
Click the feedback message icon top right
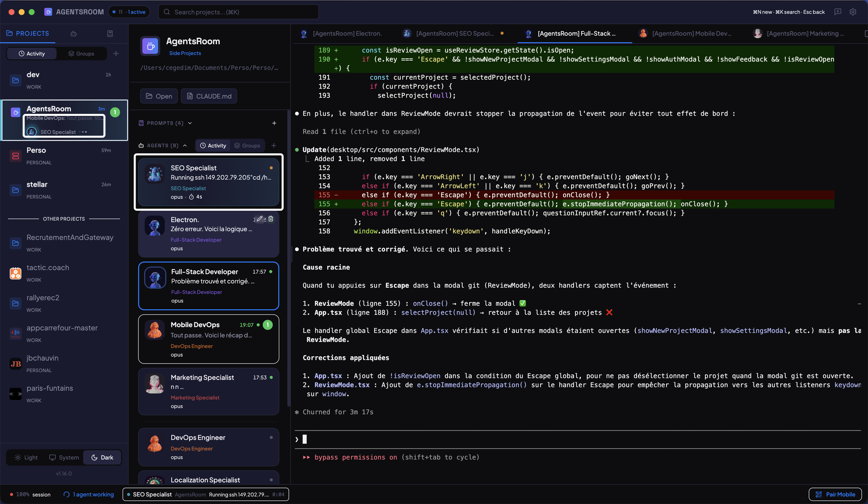[838, 12]
